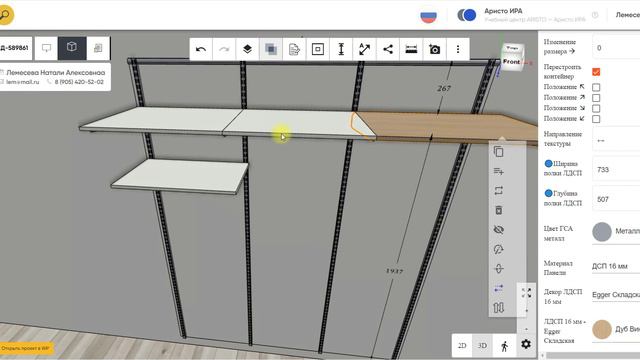Open the document notes tool
Image resolution: width=640 pixels, height=360 pixels.
click(294, 49)
